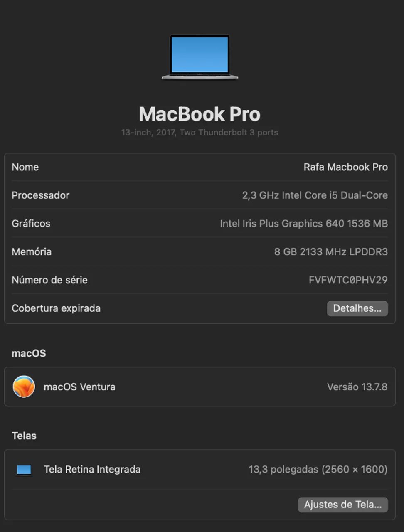Screen dimensions: 404x532
Task: Click the 'Memória' label
Action: [x=32, y=252]
